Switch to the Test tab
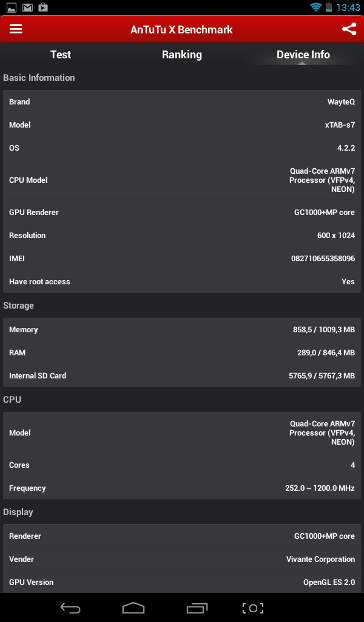The width and height of the screenshot is (364, 622). pyautogui.click(x=61, y=55)
